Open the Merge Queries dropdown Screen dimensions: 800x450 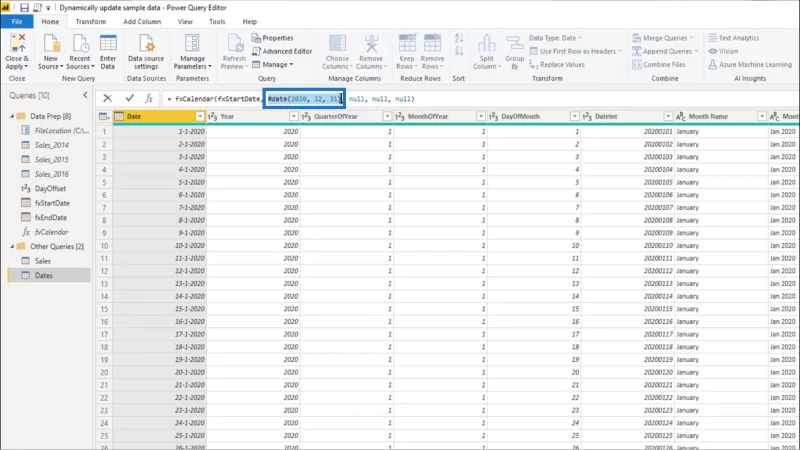point(663,38)
